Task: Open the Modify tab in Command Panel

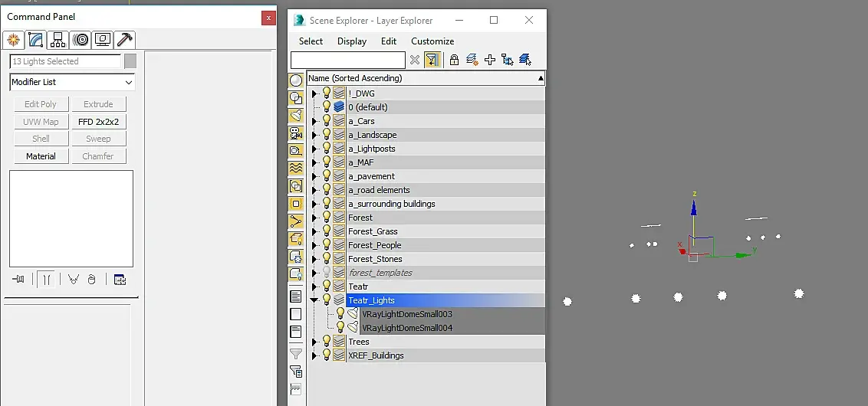Action: (35, 40)
